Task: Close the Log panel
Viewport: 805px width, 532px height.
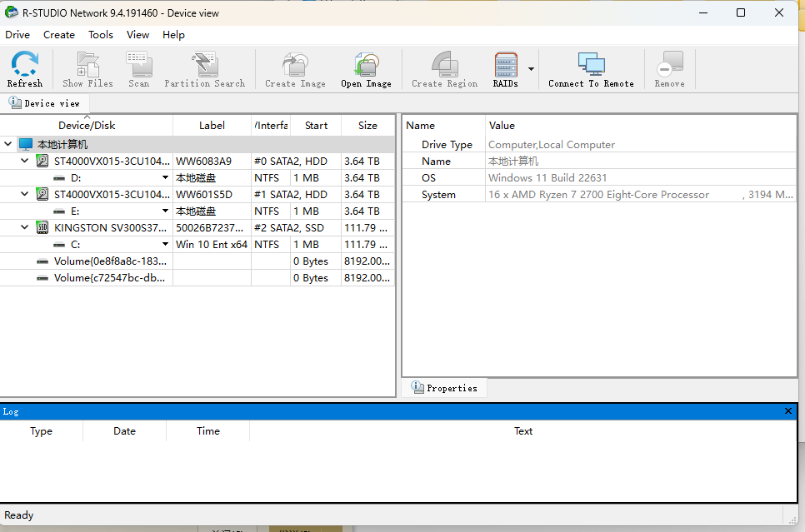Action: [x=788, y=411]
